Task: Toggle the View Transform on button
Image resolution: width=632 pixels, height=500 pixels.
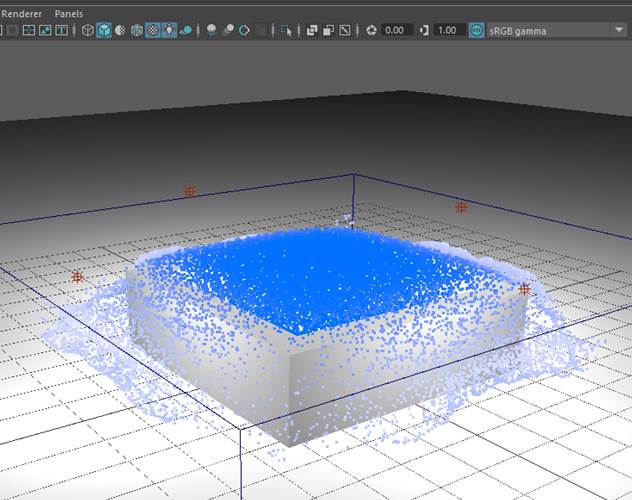Action: point(476,31)
